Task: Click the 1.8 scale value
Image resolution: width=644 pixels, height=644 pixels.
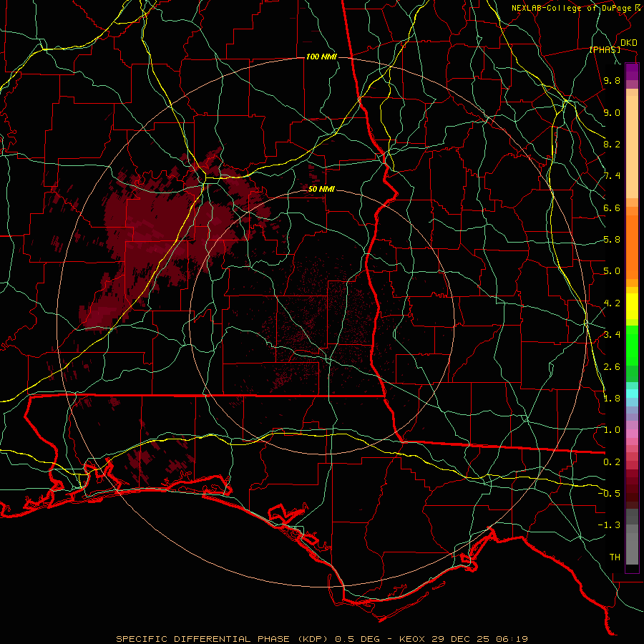Action: (x=611, y=399)
